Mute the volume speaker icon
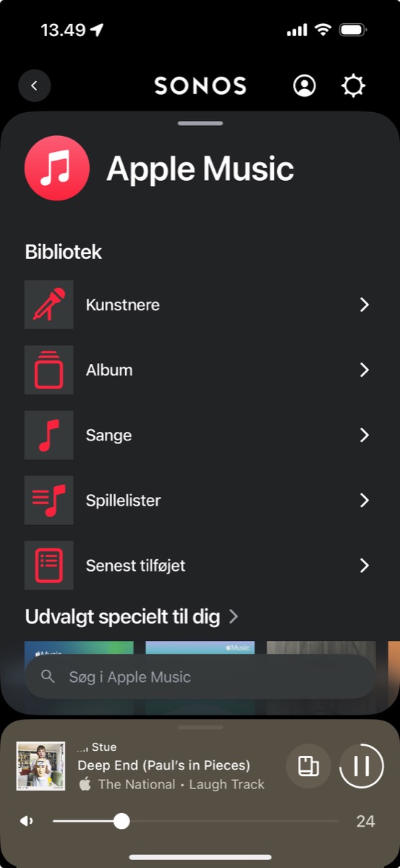The width and height of the screenshot is (400, 868). point(27,821)
